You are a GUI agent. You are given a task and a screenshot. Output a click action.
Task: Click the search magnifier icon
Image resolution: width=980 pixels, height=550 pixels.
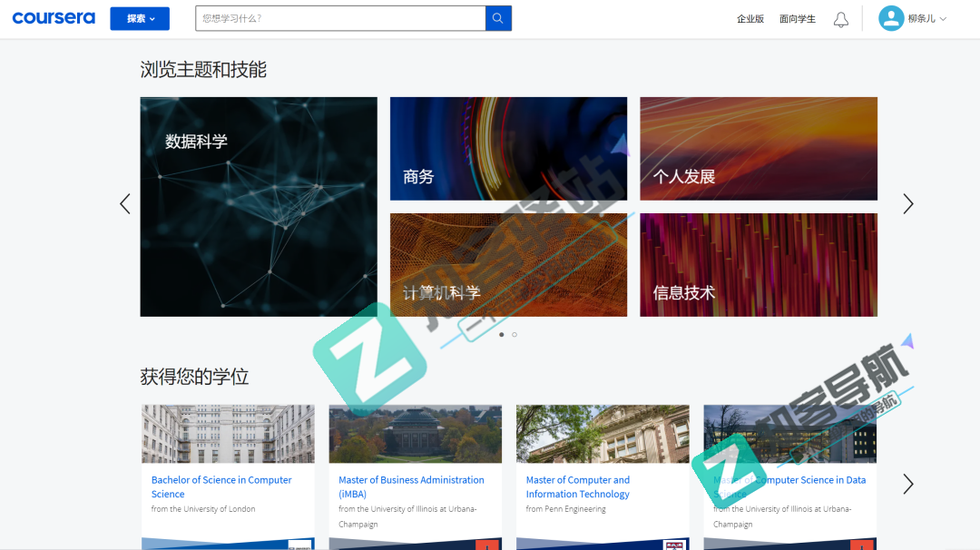click(x=497, y=17)
